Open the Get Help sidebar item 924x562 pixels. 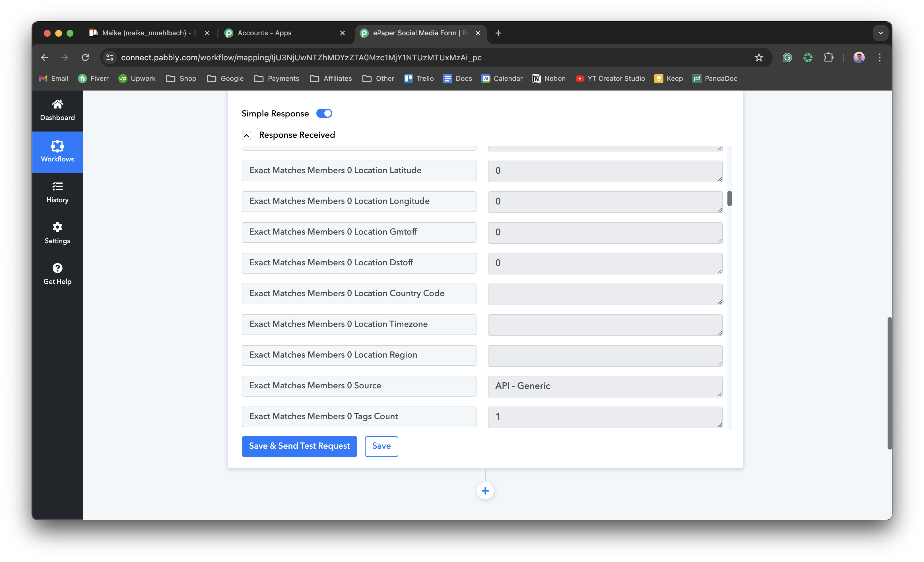tap(57, 274)
